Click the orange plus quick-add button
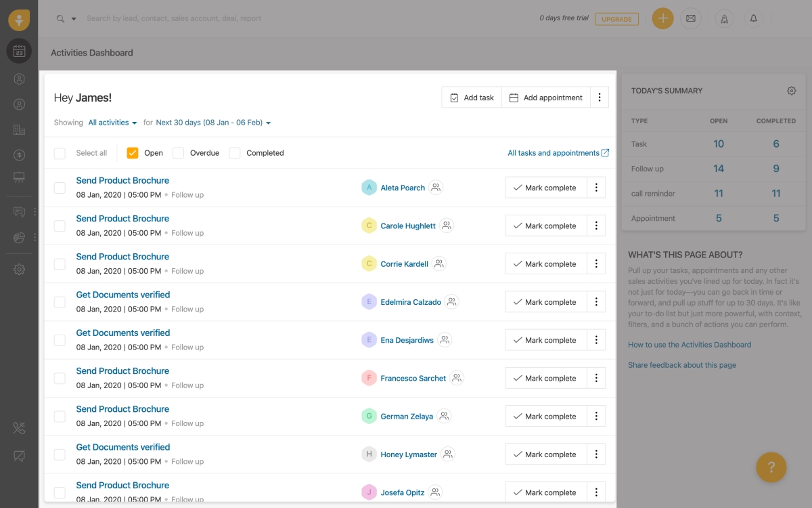This screenshot has height=508, width=812. pos(662,18)
